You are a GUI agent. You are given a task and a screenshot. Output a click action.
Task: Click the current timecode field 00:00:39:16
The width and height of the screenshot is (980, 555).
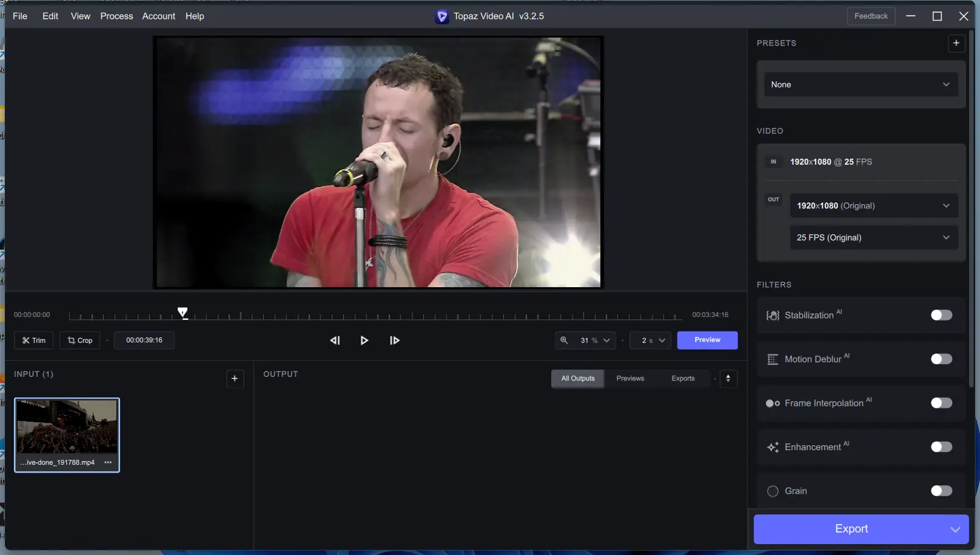click(x=144, y=341)
